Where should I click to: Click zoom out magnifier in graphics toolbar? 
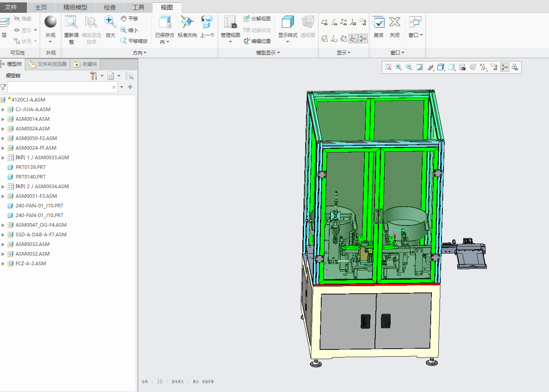[x=409, y=67]
